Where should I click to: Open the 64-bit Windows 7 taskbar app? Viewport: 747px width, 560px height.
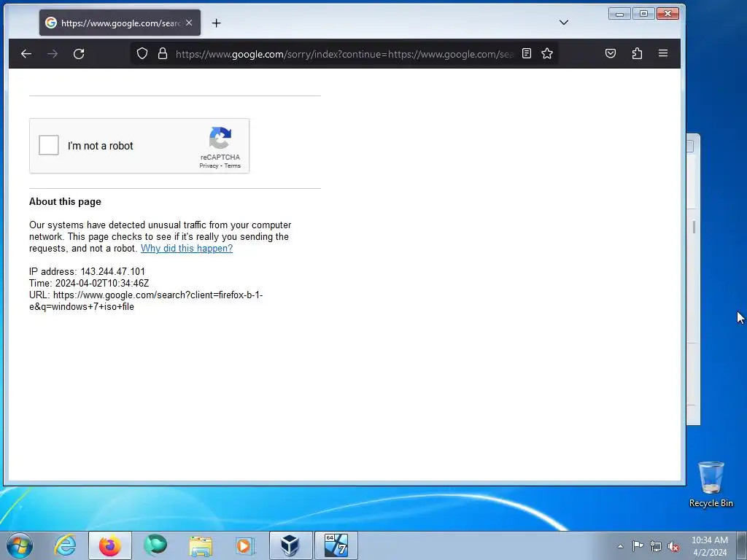tap(336, 545)
